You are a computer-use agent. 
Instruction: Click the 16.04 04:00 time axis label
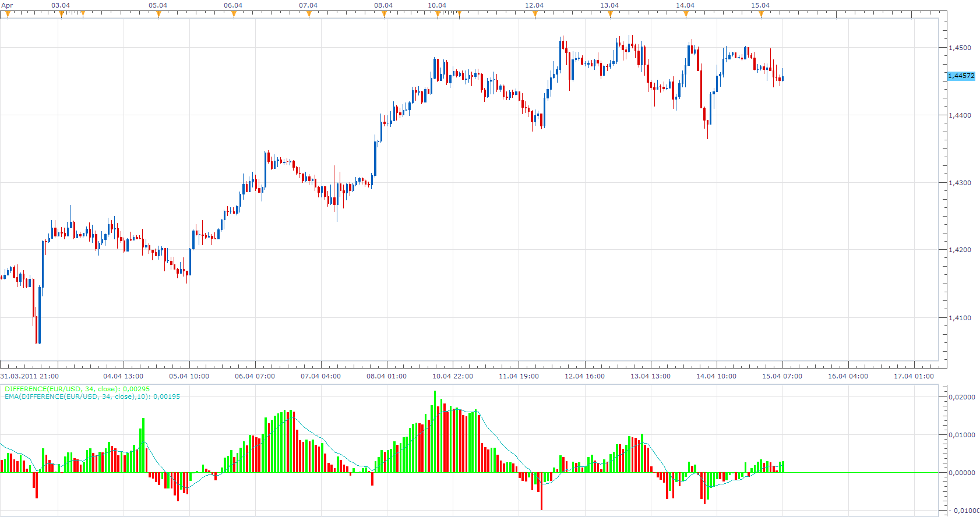coord(848,376)
